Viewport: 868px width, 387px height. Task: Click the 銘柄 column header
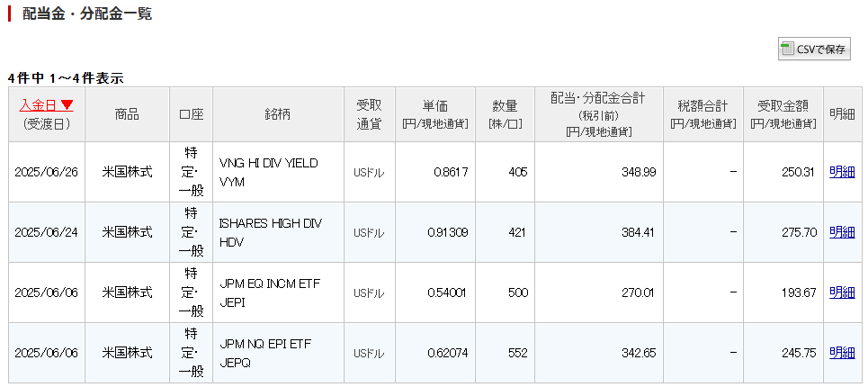[279, 114]
